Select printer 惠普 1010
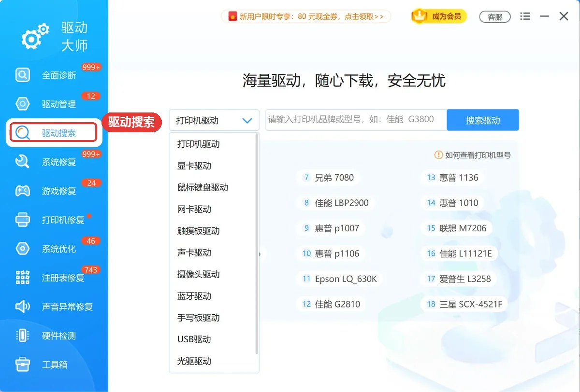Image resolution: width=580 pixels, height=392 pixels. point(453,203)
